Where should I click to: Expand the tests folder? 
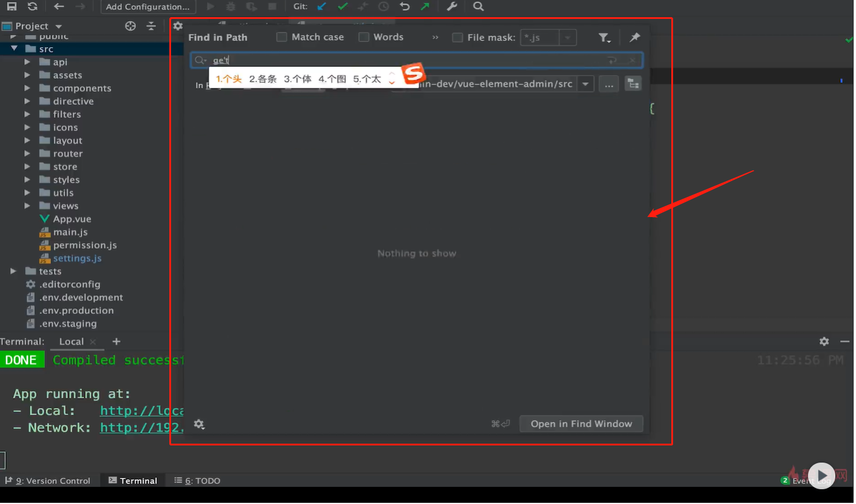[13, 272]
